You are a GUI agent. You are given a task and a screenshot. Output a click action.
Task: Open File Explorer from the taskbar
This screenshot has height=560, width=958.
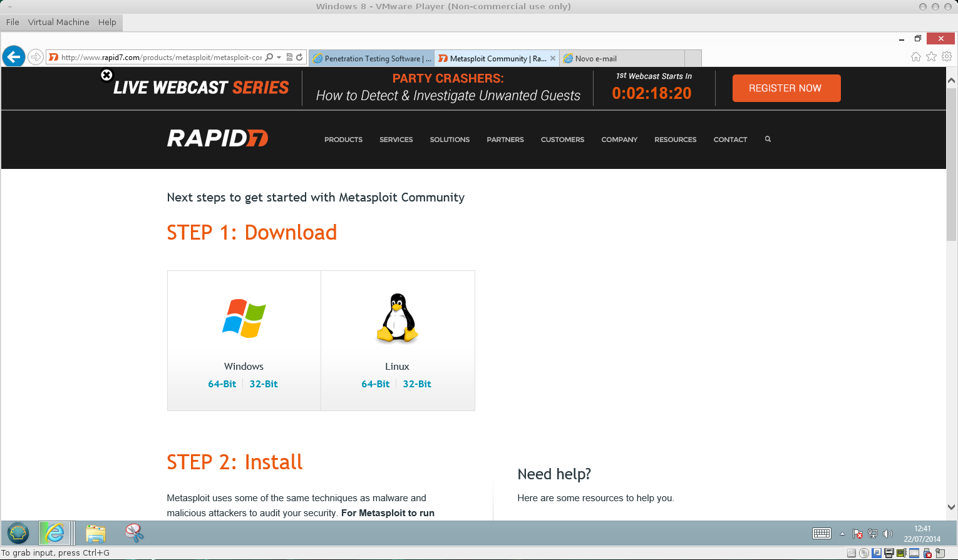(96, 533)
